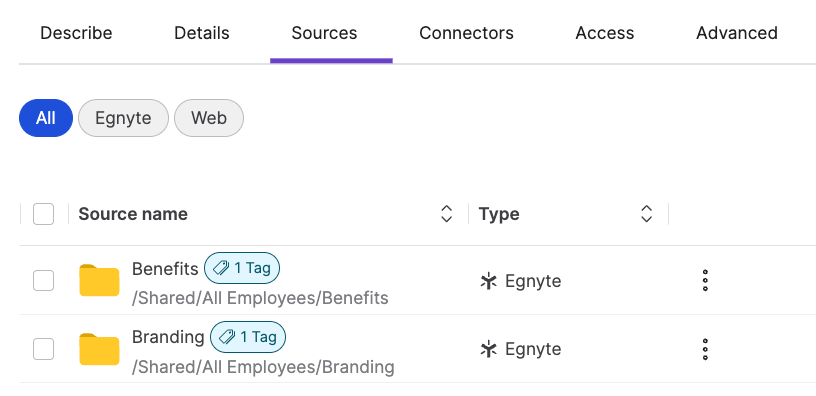Image resolution: width=816 pixels, height=396 pixels.
Task: Click the Egnyte logo in Branding row
Action: [488, 349]
